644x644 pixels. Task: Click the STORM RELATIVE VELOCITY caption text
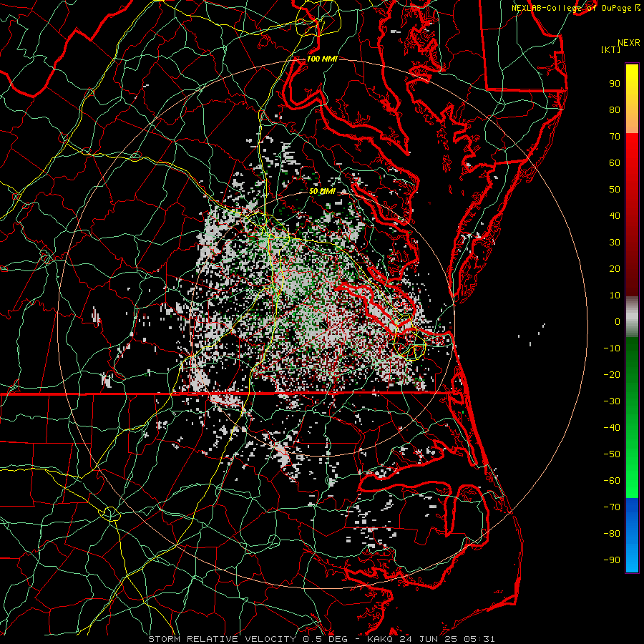[x=222, y=639]
